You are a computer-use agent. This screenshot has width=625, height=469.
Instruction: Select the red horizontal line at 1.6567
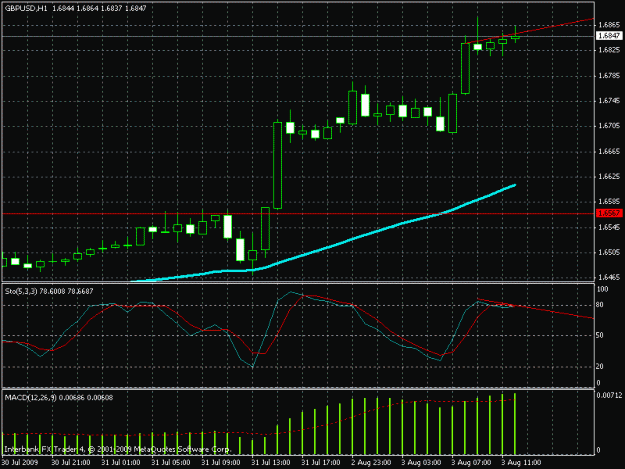coord(298,214)
